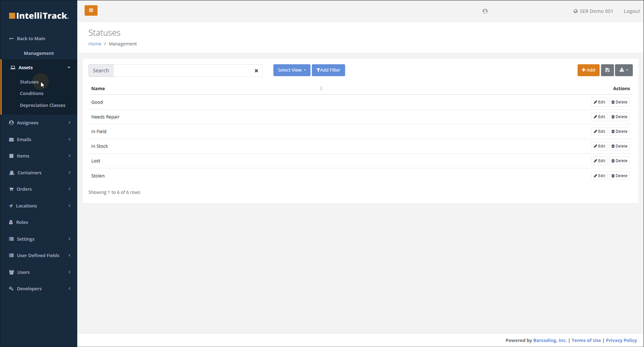Expand the Orders menu chevron
644x347 pixels.
click(x=69, y=189)
